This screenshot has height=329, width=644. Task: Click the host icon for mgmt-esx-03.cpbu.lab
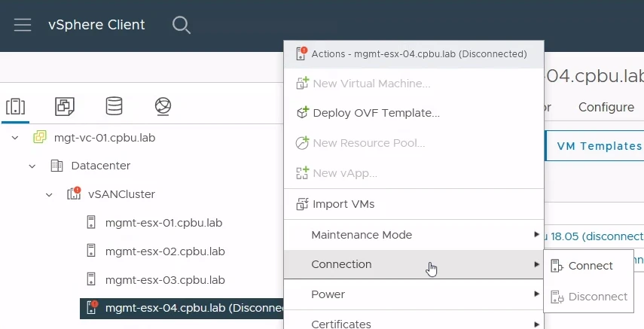(91, 280)
